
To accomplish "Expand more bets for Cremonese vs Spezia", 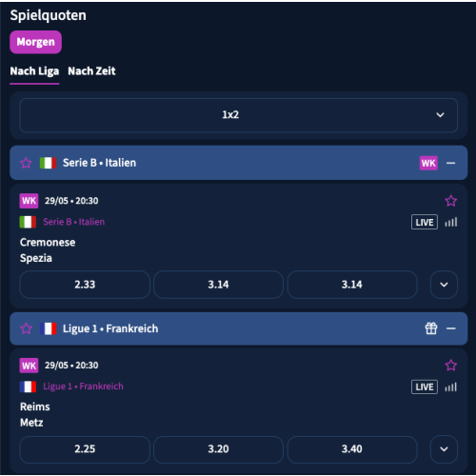I will click(444, 285).
